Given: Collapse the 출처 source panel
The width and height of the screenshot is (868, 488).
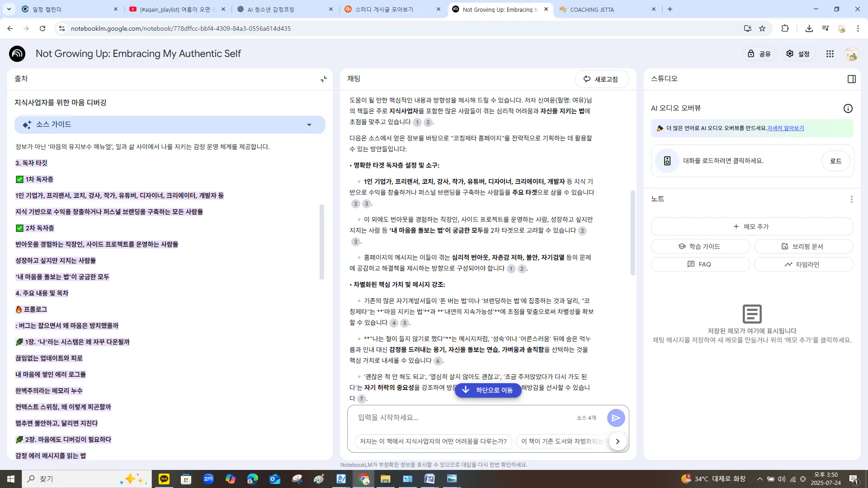Looking at the screenshot, I should click(x=323, y=79).
